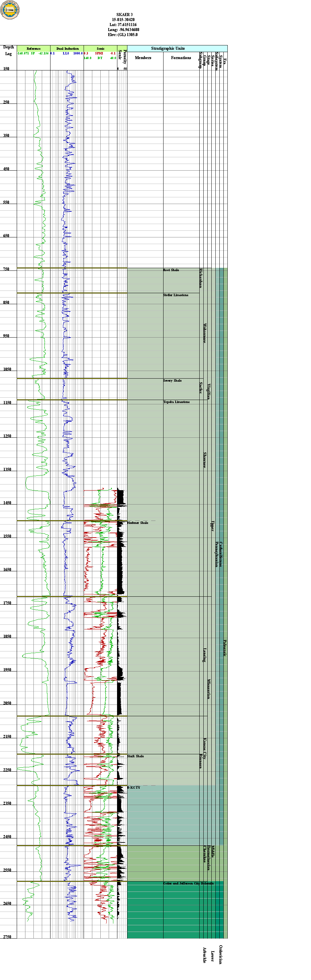Click the Bronson subgroup label
This screenshot has height=980, width=311.
pyautogui.click(x=200, y=761)
